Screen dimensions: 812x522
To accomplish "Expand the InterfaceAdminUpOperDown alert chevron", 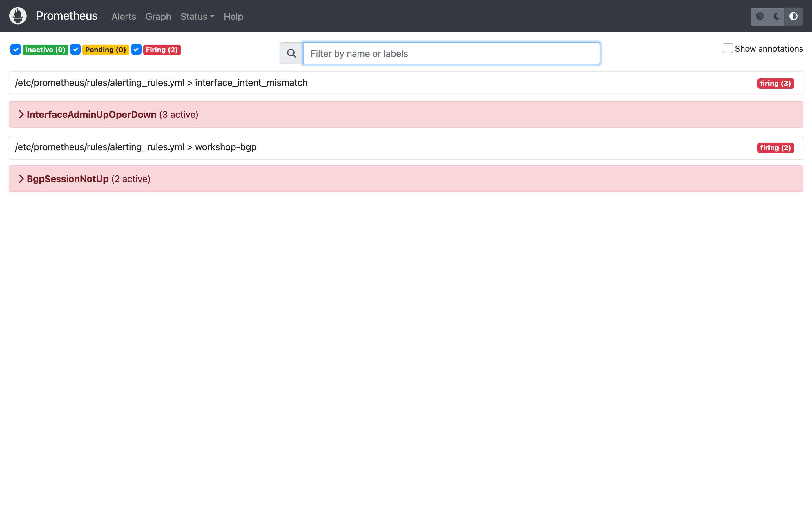I will tap(21, 115).
